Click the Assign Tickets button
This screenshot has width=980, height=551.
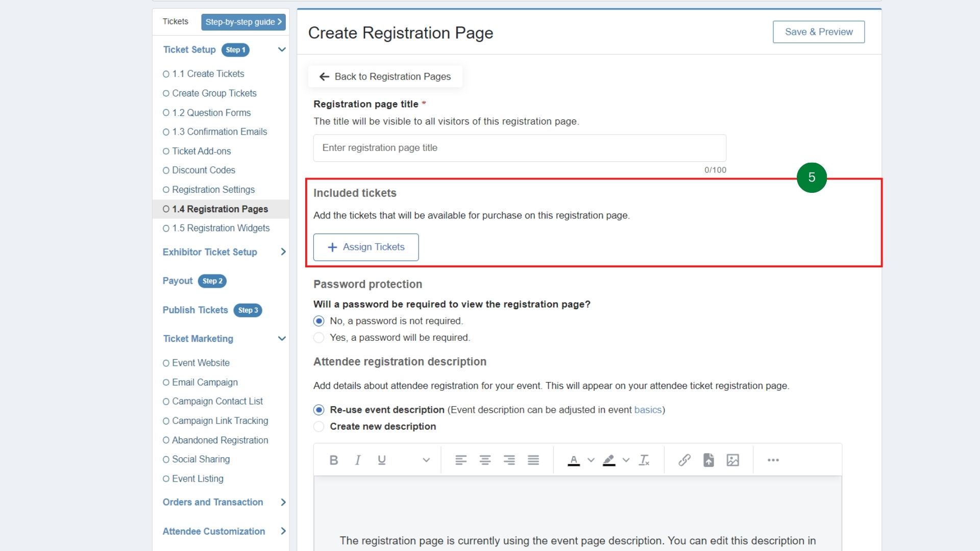tap(365, 247)
